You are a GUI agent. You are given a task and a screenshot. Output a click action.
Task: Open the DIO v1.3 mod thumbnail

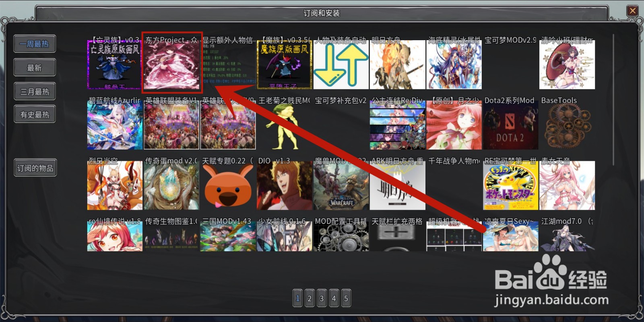tap(285, 185)
